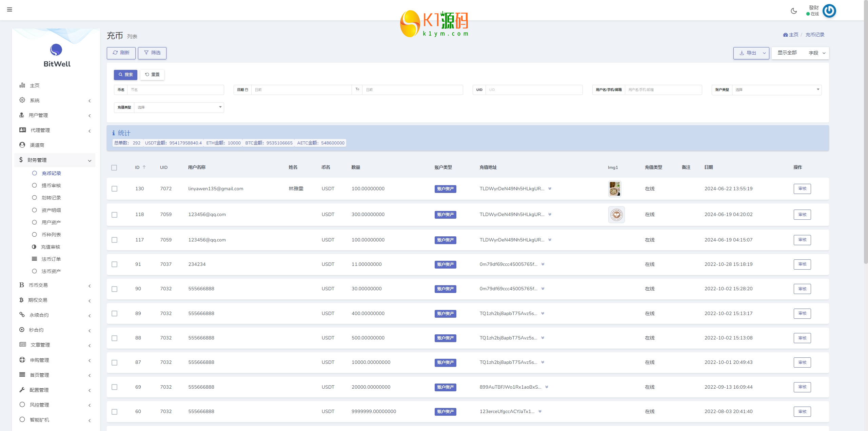Click the 搜索 search button
The width and height of the screenshot is (868, 431).
coord(125,75)
